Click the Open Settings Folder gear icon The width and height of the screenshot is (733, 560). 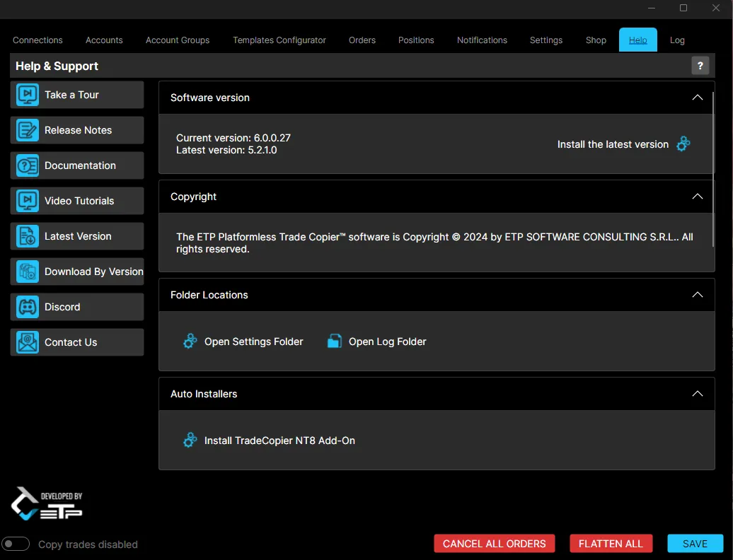click(190, 342)
